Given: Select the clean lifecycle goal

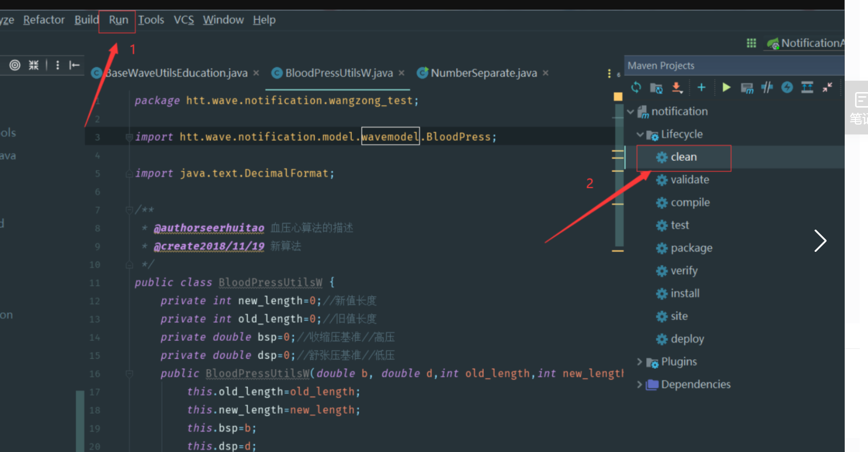Looking at the screenshot, I should click(683, 157).
